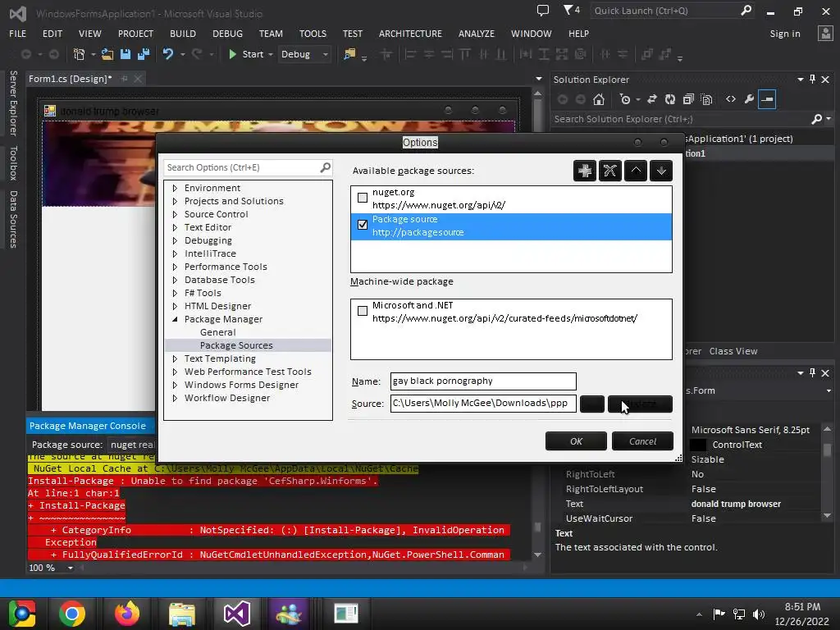The height and width of the screenshot is (630, 840).
Task: Toggle Preview Selected Items in Solution Explorer
Action: tap(767, 99)
